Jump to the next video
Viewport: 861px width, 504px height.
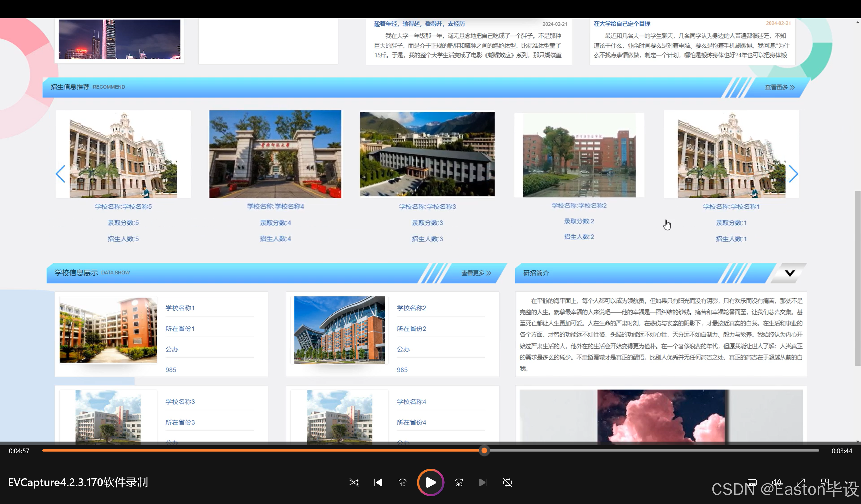(x=483, y=482)
